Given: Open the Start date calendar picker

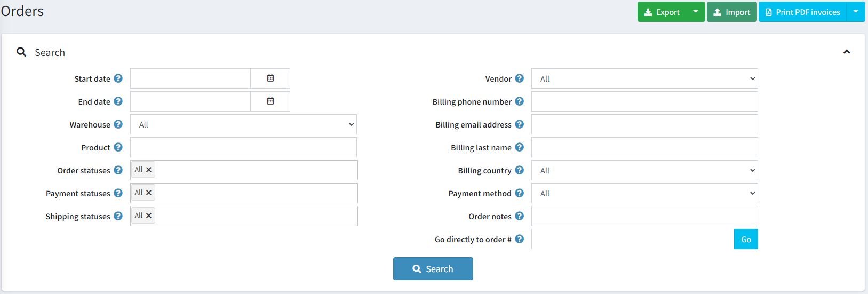Looking at the screenshot, I should [x=270, y=78].
